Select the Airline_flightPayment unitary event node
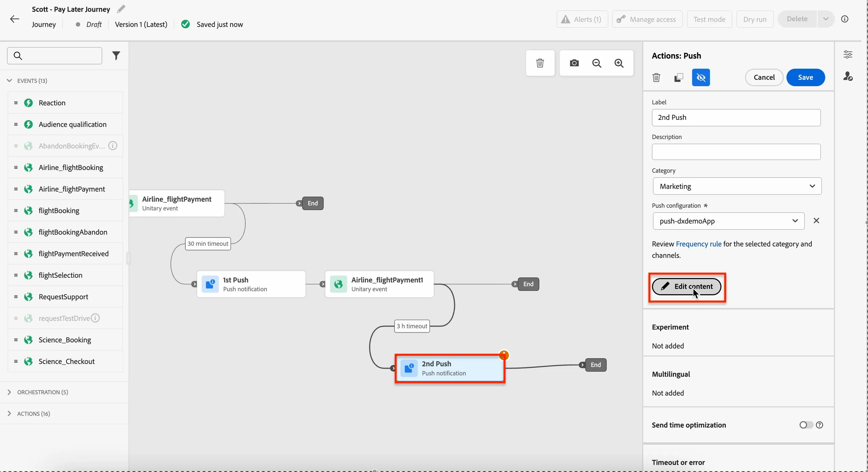Image resolution: width=868 pixels, height=472 pixels. [177, 203]
